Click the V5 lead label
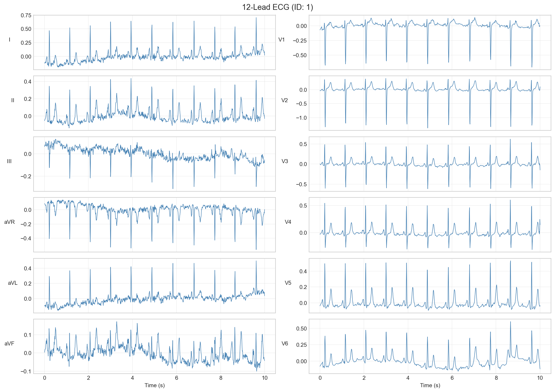 (x=288, y=283)
